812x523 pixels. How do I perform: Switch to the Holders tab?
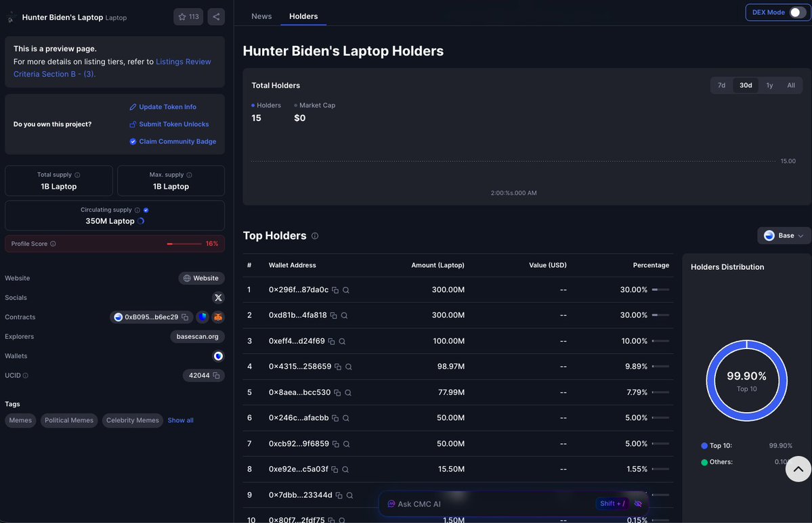tap(303, 16)
